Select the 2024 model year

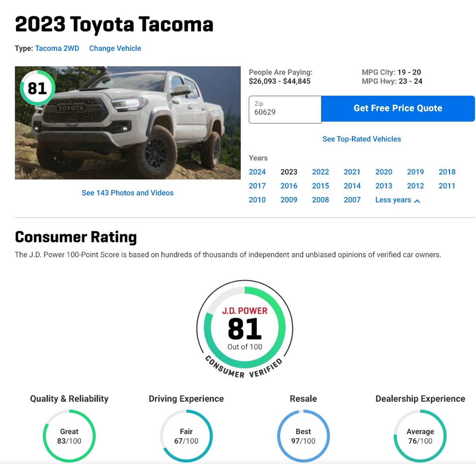pyautogui.click(x=257, y=172)
